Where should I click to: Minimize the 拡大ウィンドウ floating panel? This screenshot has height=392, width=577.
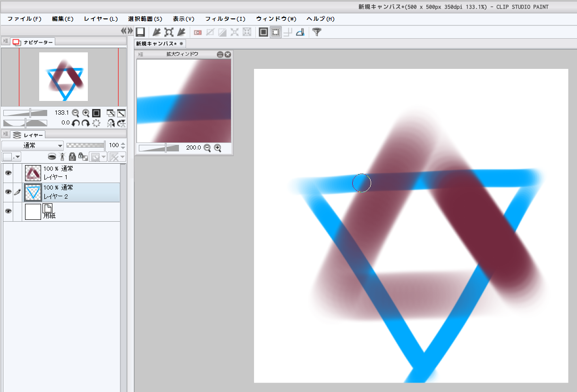pyautogui.click(x=220, y=55)
